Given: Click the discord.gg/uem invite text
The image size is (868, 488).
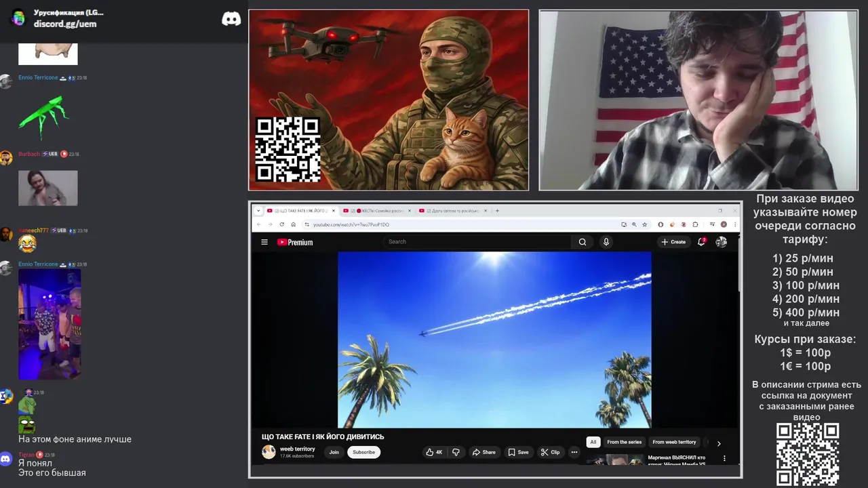Looking at the screenshot, I should click(65, 24).
